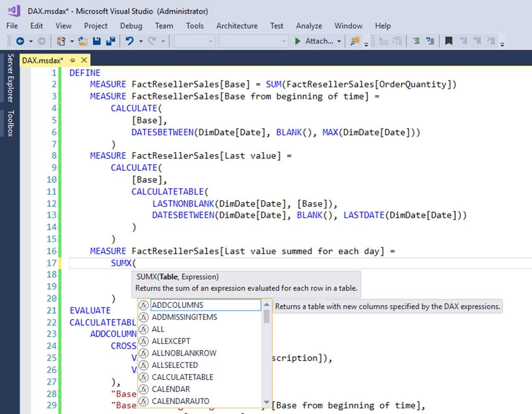Select the CALCULATETABLE function in the IntelliSense list
The height and width of the screenshot is (414, 532).
(182, 377)
